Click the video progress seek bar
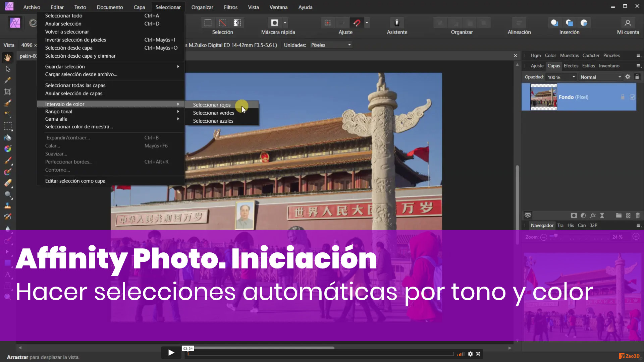The image size is (644, 362). tap(320, 354)
